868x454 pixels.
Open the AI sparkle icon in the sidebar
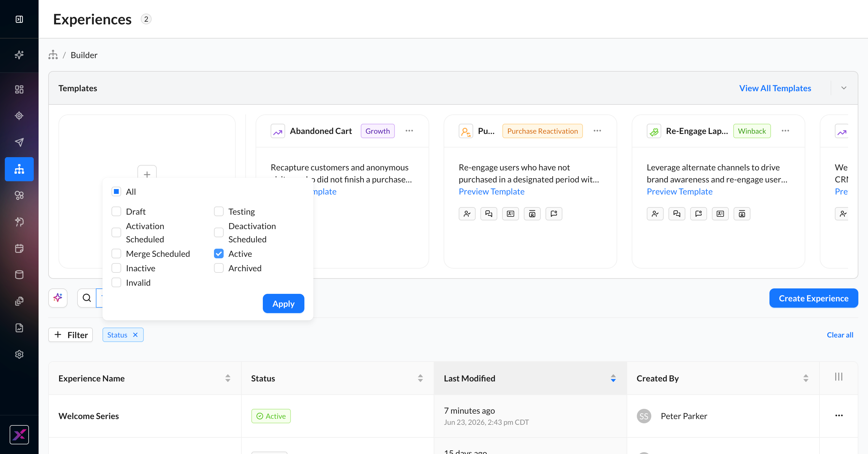click(x=19, y=55)
